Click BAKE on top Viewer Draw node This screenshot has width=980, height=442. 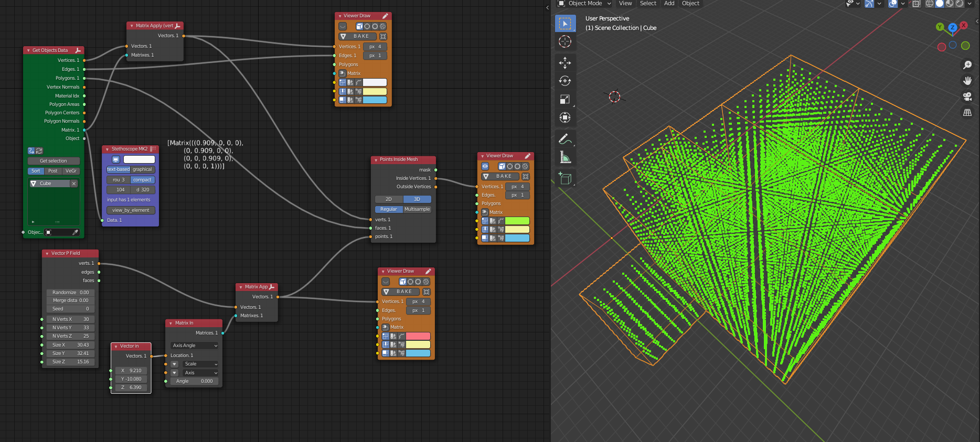click(358, 36)
